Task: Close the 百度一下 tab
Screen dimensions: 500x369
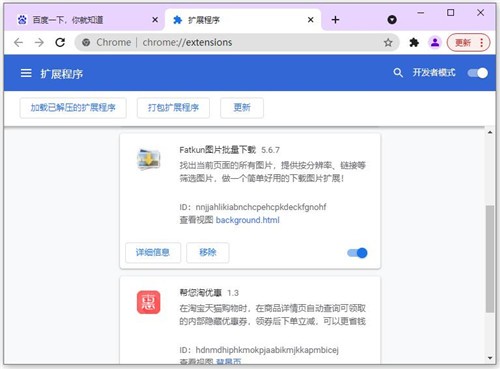Action: pyautogui.click(x=155, y=20)
